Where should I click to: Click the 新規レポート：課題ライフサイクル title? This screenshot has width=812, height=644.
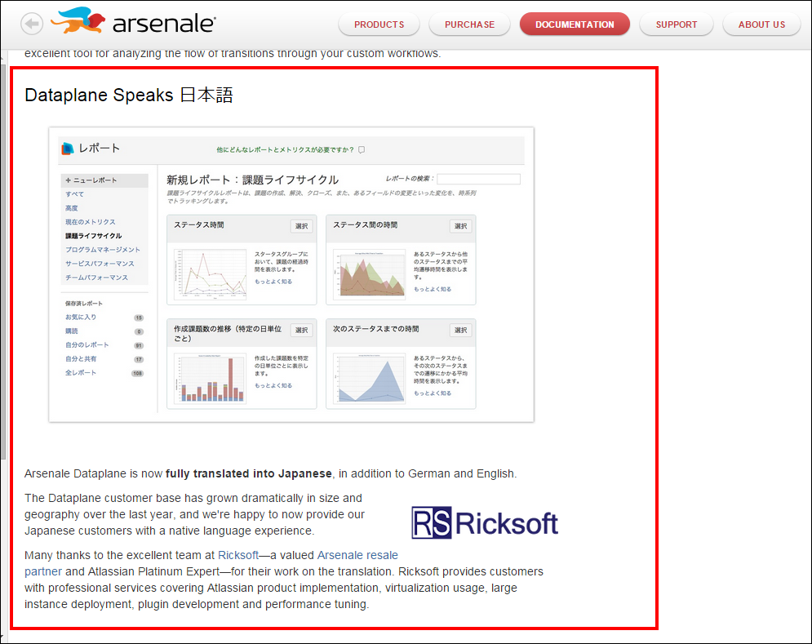[253, 180]
